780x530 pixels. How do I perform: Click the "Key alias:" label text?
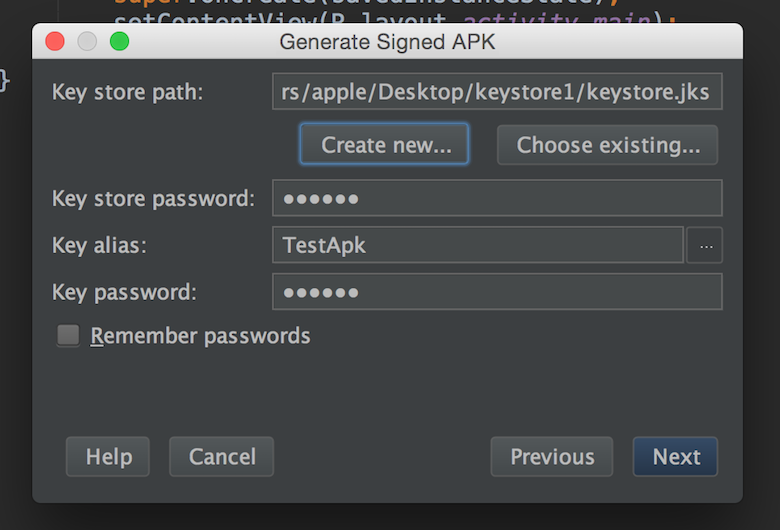(99, 246)
